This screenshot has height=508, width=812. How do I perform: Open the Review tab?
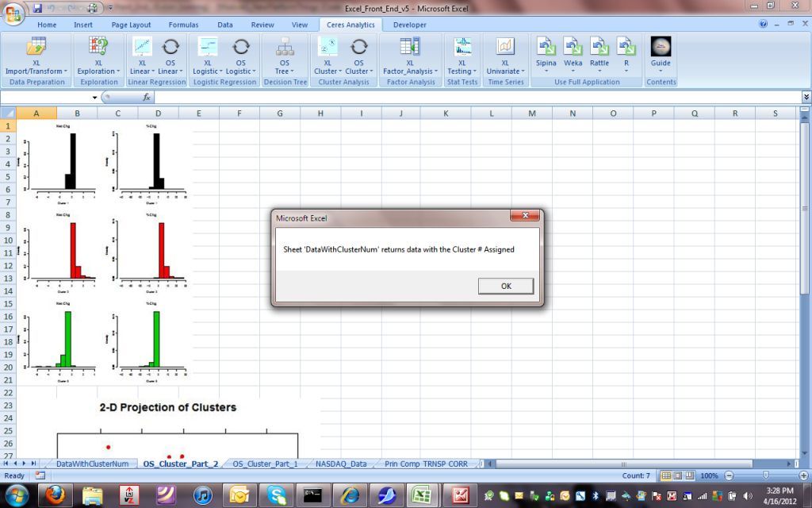[262, 25]
